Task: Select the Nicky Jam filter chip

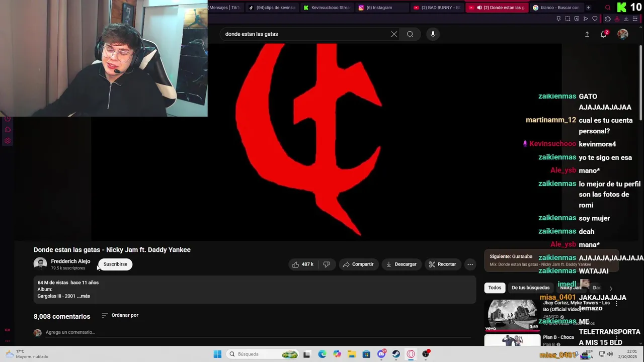Action: pos(571,288)
